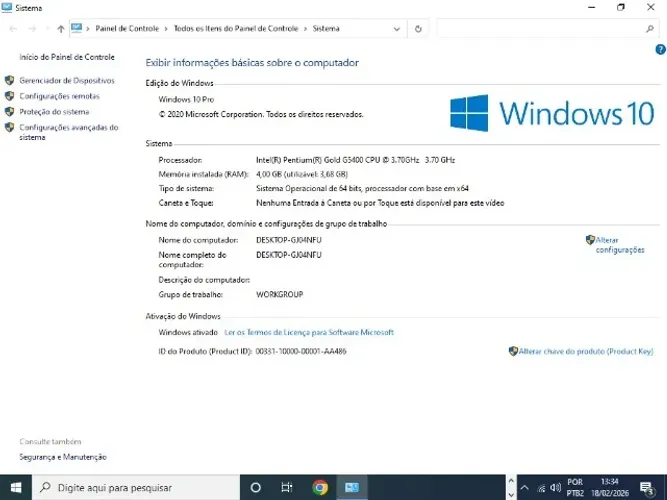The height and width of the screenshot is (500, 667).
Task: Click the up one level arrow
Action: point(61,29)
